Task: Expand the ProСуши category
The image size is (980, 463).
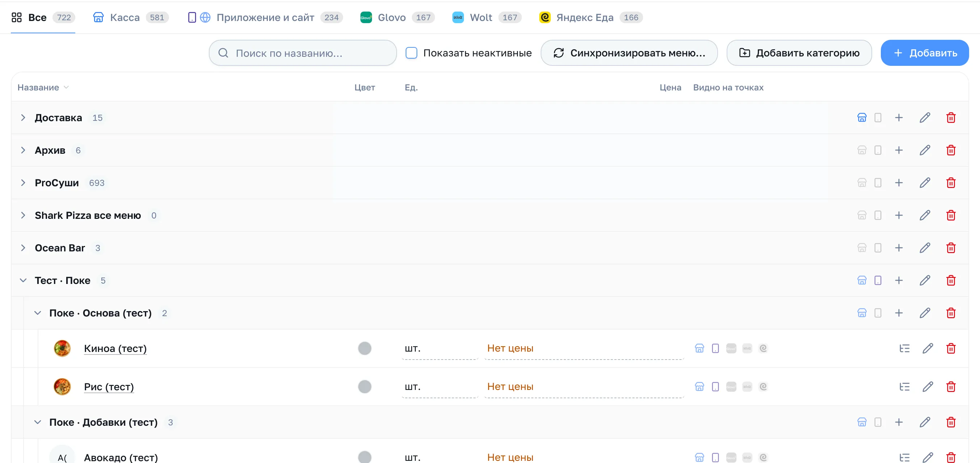Action: pyautogui.click(x=23, y=183)
